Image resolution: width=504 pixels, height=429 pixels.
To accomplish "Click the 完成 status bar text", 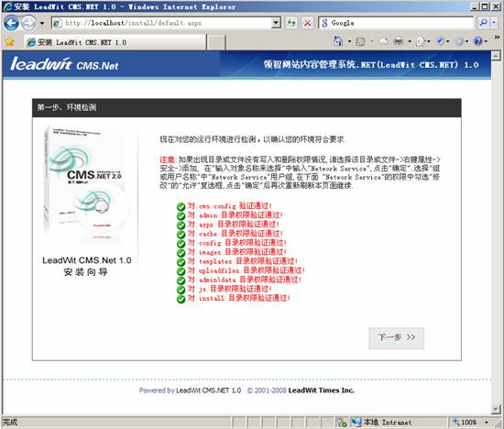I will pyautogui.click(x=10, y=422).
